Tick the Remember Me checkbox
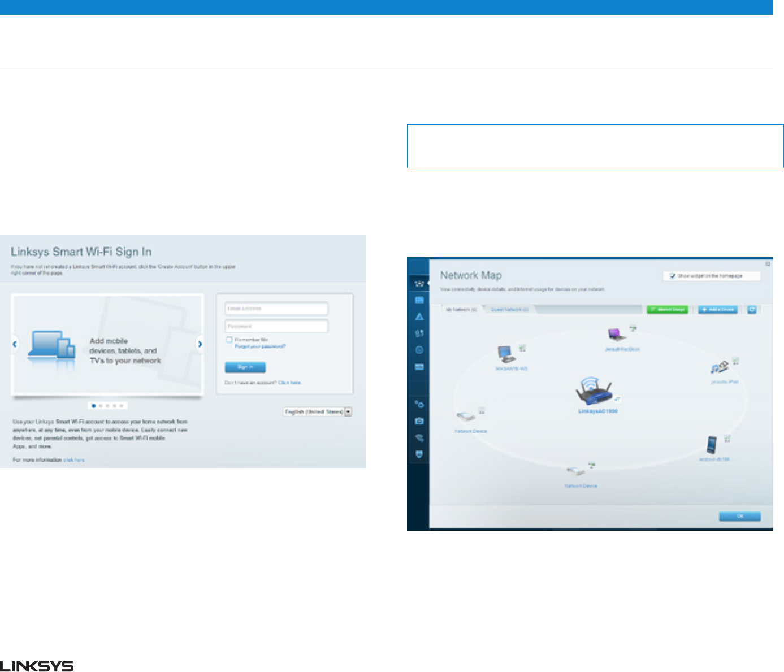784x672 pixels. coord(229,340)
